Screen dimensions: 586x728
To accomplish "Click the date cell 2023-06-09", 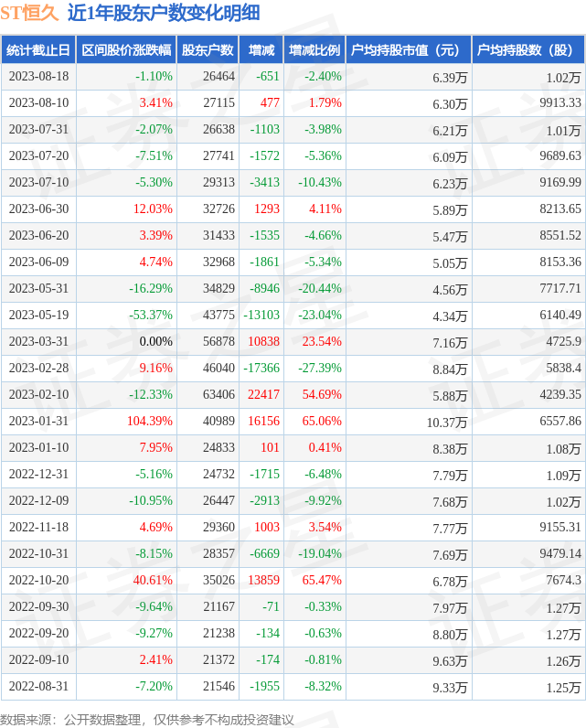I will click(38, 262).
